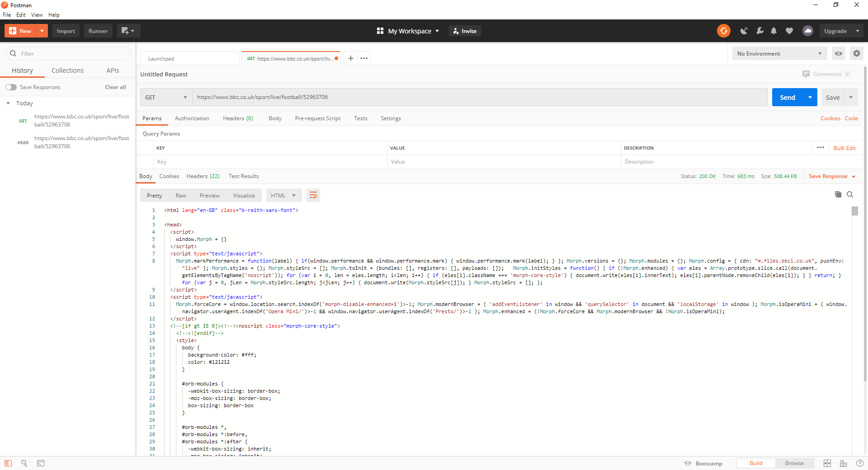The image size is (868, 470).
Task: Open Find and Replace in status bar
Action: pyautogui.click(x=24, y=463)
